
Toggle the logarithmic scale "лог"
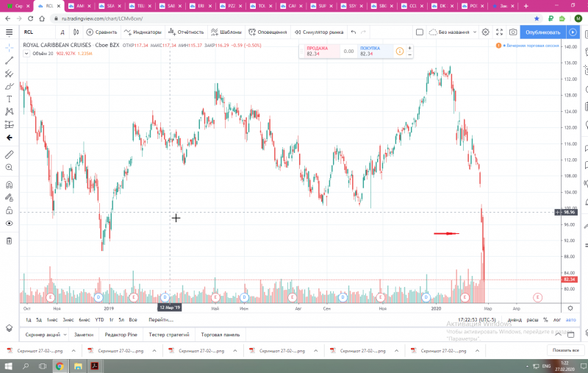(x=557, y=320)
